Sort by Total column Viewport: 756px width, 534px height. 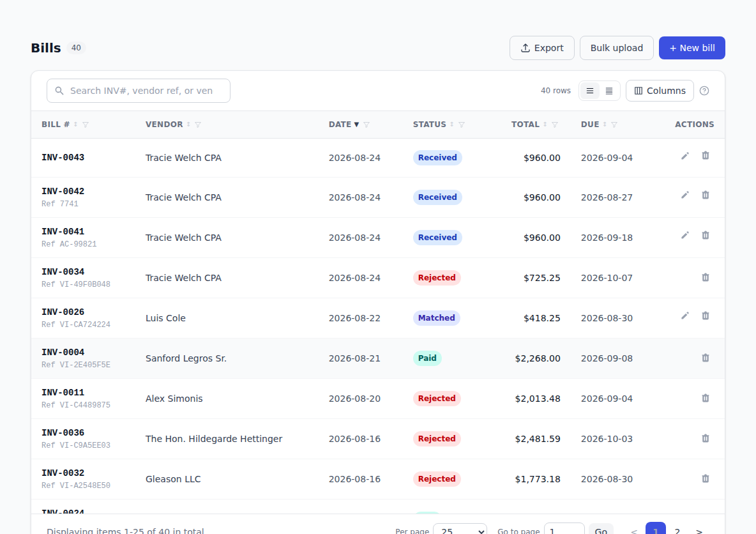click(x=545, y=125)
